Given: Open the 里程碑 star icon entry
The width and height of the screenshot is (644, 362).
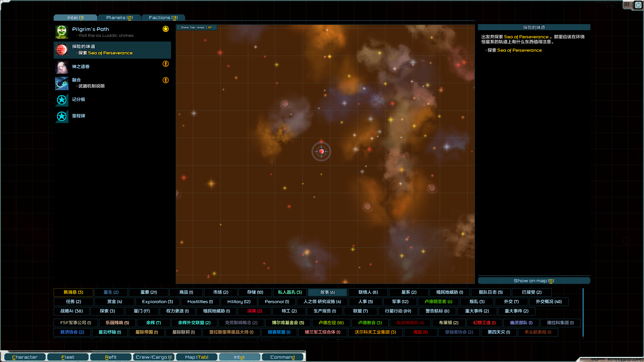Looking at the screenshot, I should coord(62,116).
